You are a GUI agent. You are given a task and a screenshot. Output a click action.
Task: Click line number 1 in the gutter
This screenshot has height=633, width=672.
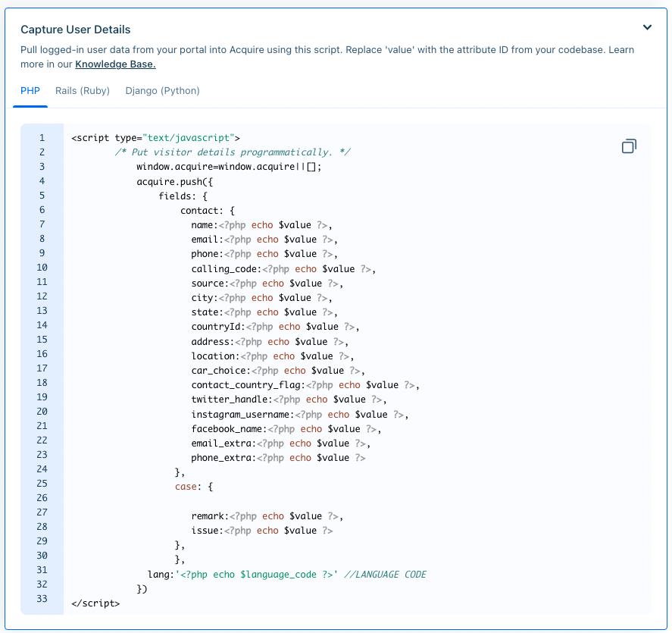click(42, 138)
